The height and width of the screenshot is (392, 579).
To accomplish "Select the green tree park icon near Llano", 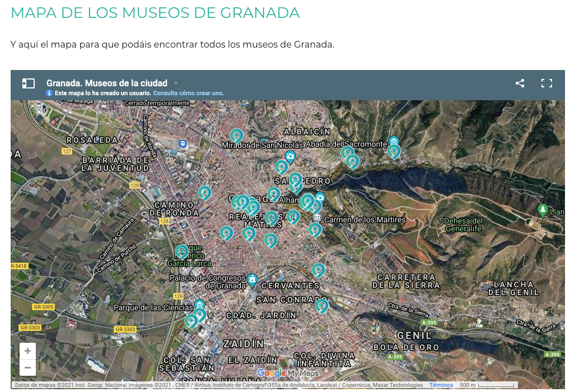I will coord(542,210).
